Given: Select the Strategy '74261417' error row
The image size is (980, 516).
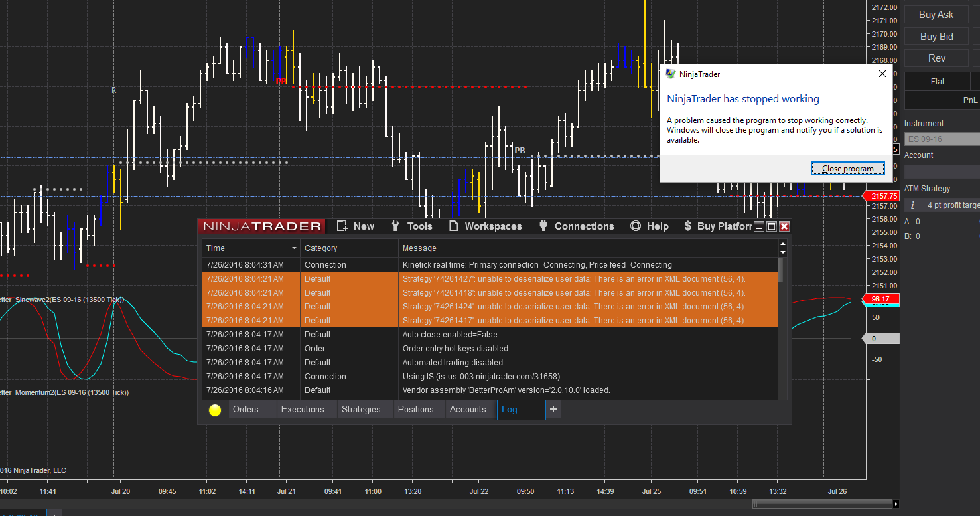Looking at the screenshot, I should click(x=490, y=321).
